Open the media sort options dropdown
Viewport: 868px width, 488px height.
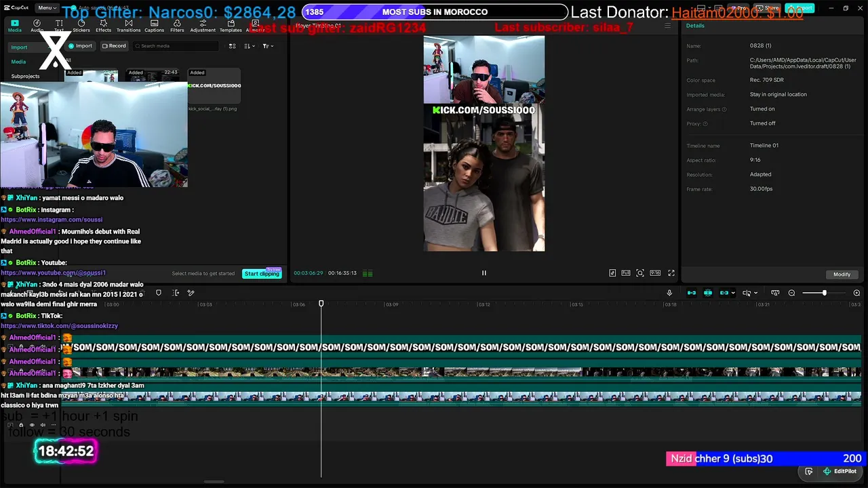249,46
